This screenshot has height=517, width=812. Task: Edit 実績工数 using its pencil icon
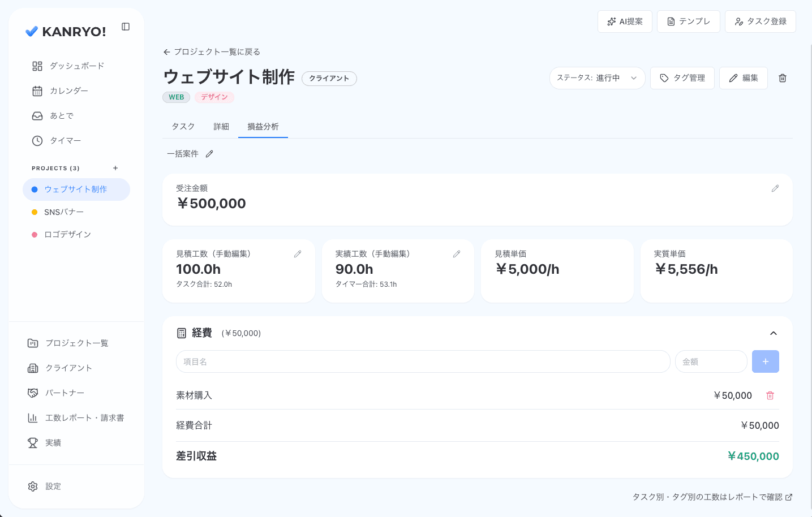coord(457,254)
